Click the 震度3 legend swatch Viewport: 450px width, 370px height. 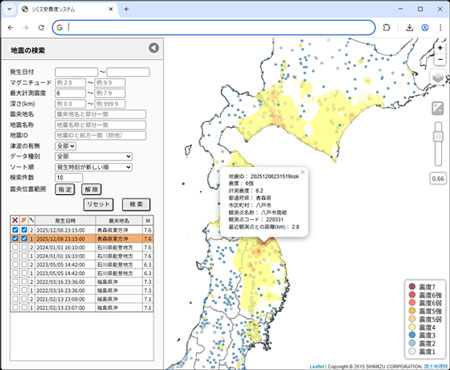tap(412, 335)
